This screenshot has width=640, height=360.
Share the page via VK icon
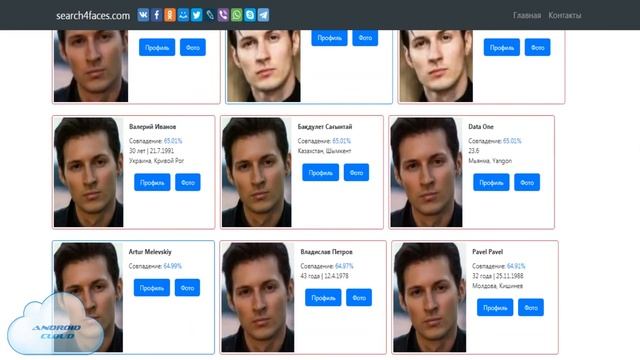pyautogui.click(x=143, y=15)
